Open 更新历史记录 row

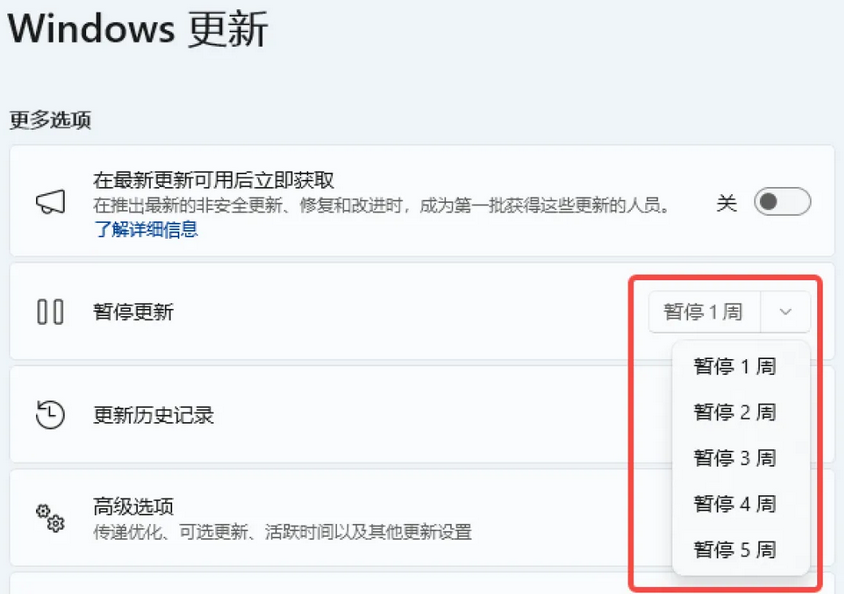point(423,414)
